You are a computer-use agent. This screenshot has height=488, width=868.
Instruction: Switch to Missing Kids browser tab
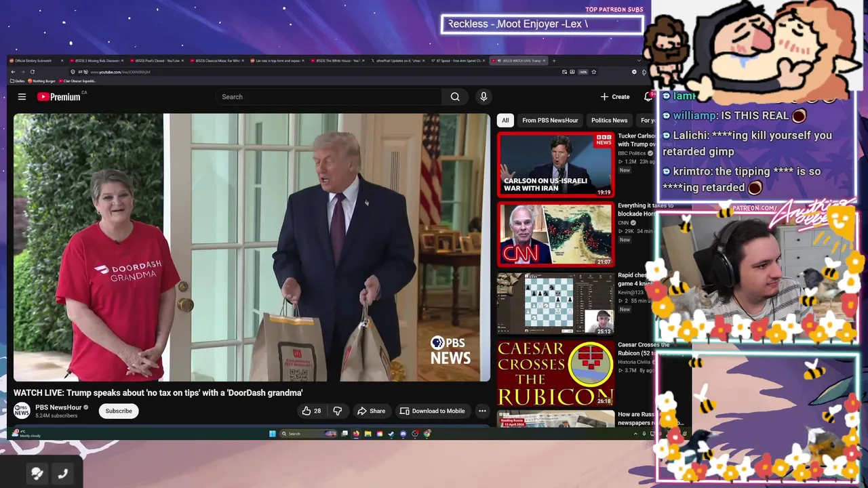point(97,60)
